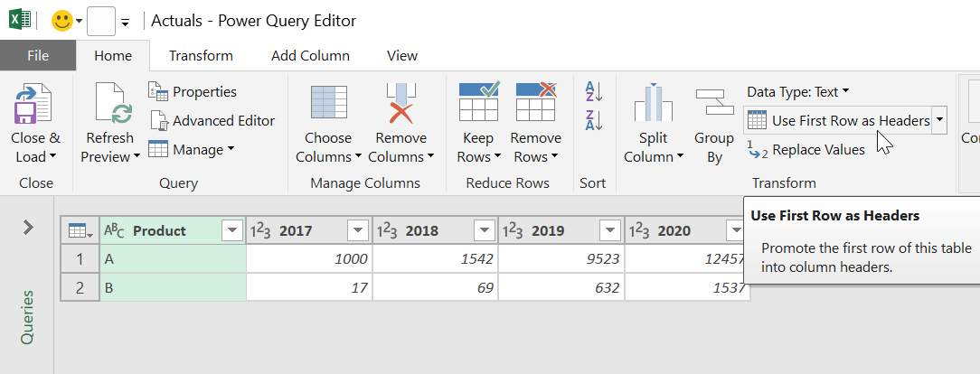Switch to the Add Column tab
Screen dimensions: 980x374
(x=310, y=55)
